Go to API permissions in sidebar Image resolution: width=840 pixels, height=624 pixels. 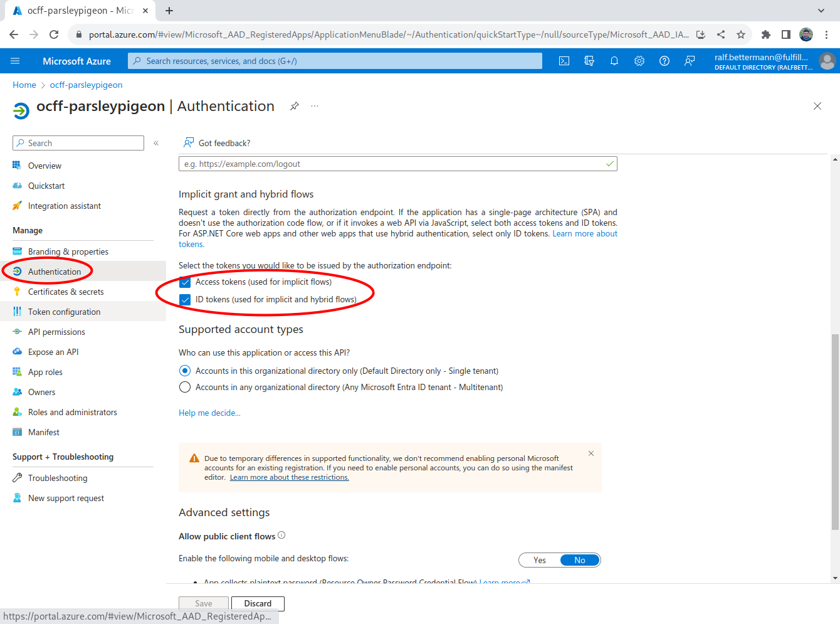click(x=56, y=332)
